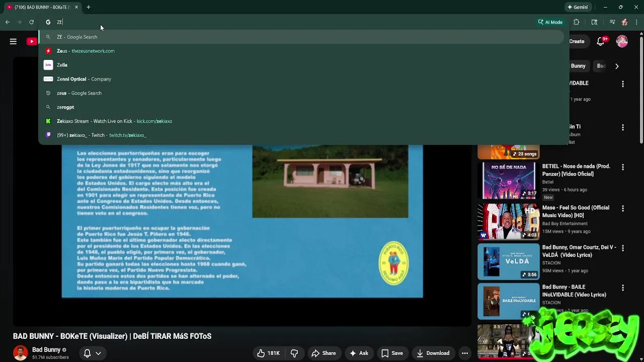This screenshot has height=362, width=644.
Task: Choose the Zelle suggestion
Action: tap(301, 65)
